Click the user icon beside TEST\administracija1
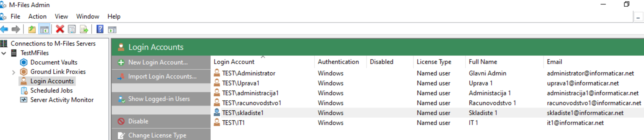 [217, 93]
